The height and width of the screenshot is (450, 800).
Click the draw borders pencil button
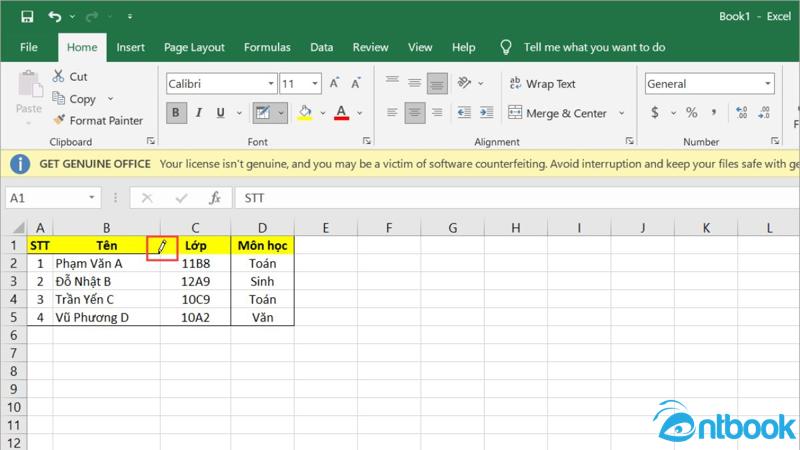point(262,113)
